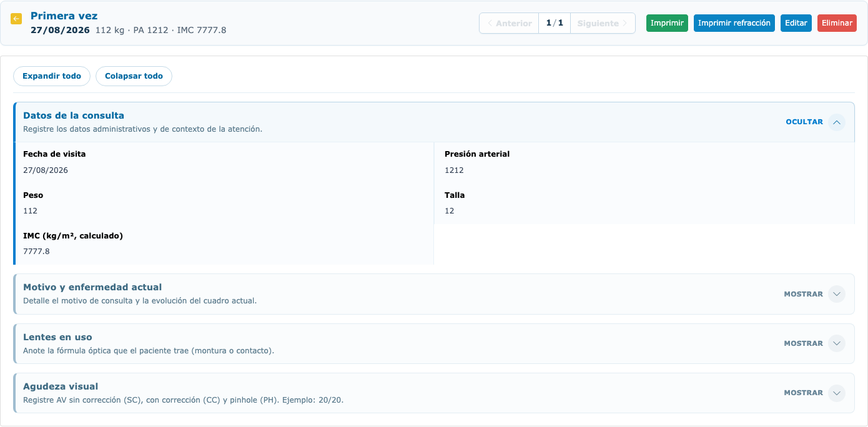Click Colapsar todo button
The height and width of the screenshot is (427, 868).
[134, 76]
